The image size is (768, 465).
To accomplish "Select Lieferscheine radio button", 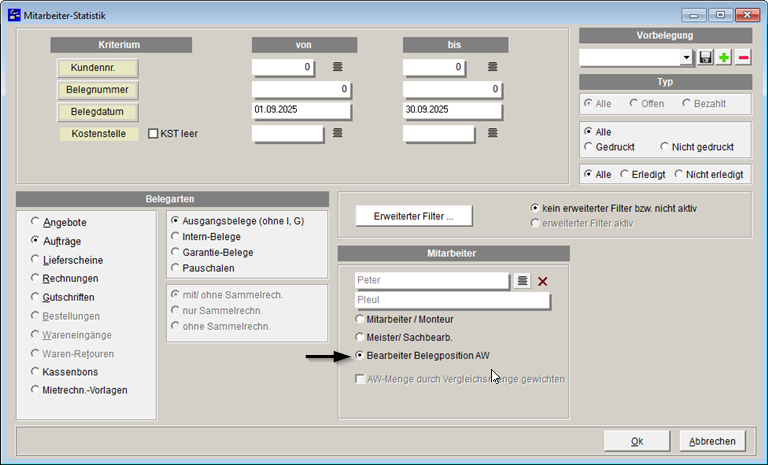I will tap(67, 260).
